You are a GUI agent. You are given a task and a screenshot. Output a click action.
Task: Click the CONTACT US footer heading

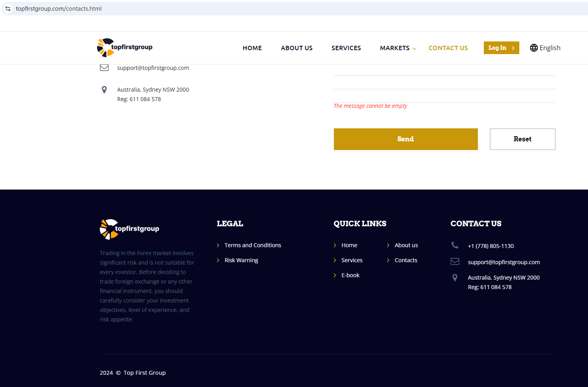coord(476,224)
